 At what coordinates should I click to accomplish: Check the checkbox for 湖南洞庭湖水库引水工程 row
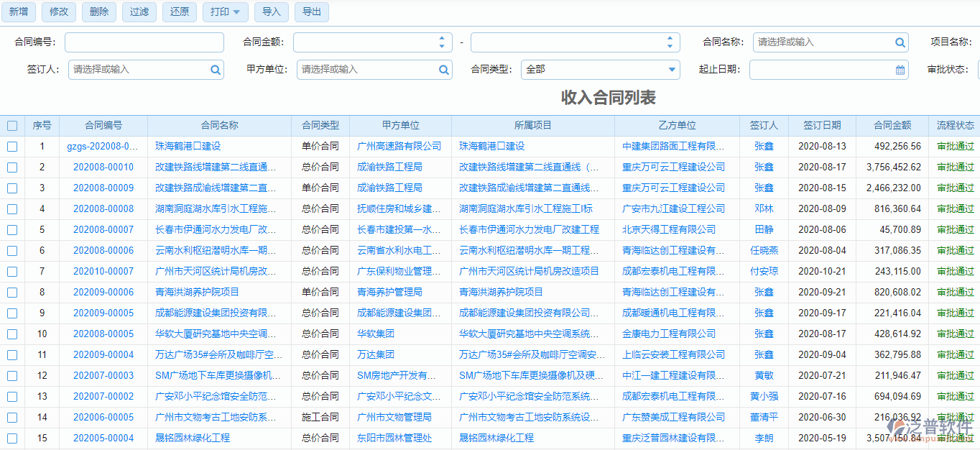(11, 208)
